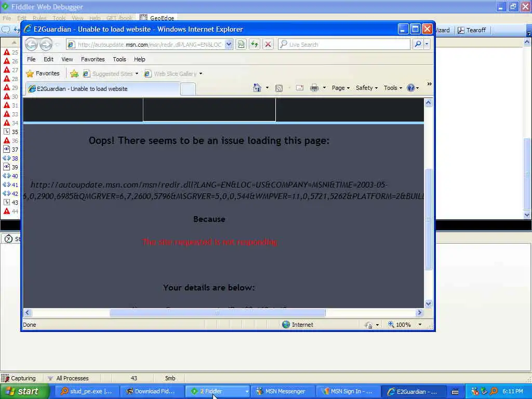Click the IE Forward navigation button
Screen dimensions: 532x399
(46, 44)
